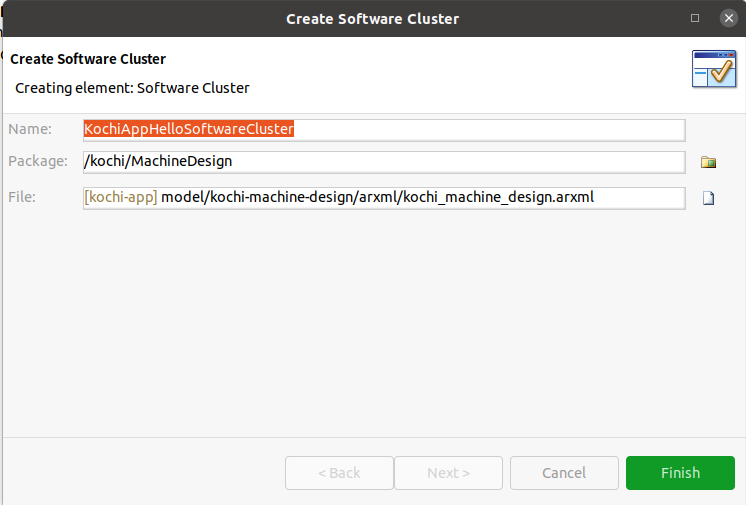Click the disabled < Back button
Screen dimensions: 746x505
pyautogui.click(x=339, y=473)
